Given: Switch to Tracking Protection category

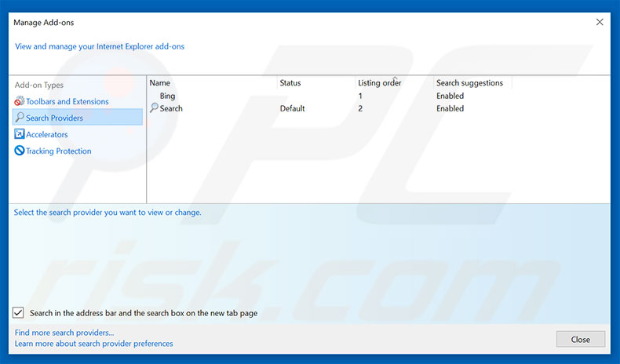Looking at the screenshot, I should coord(59,151).
